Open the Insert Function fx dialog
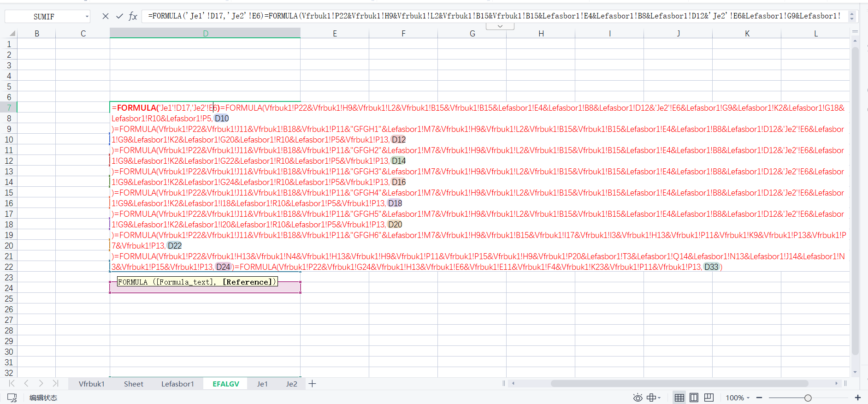Image resolution: width=868 pixels, height=404 pixels. point(133,16)
